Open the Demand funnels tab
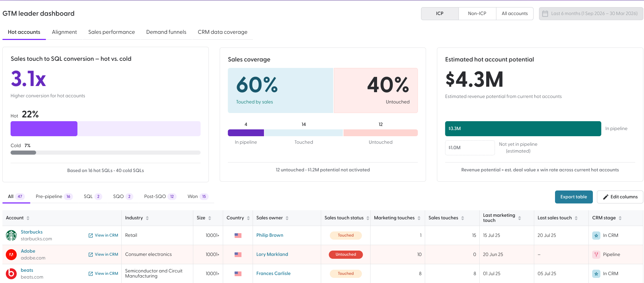The image size is (644, 283). click(166, 32)
